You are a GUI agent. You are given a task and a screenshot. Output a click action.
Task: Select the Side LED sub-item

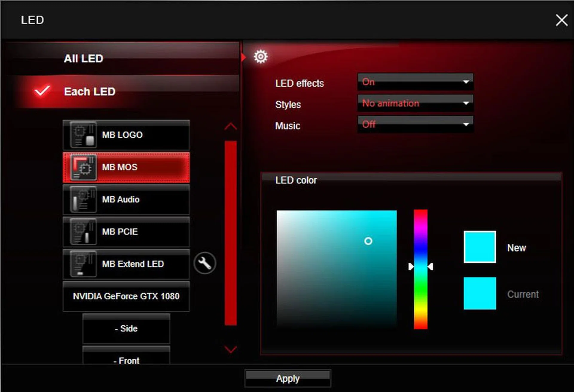tap(126, 329)
